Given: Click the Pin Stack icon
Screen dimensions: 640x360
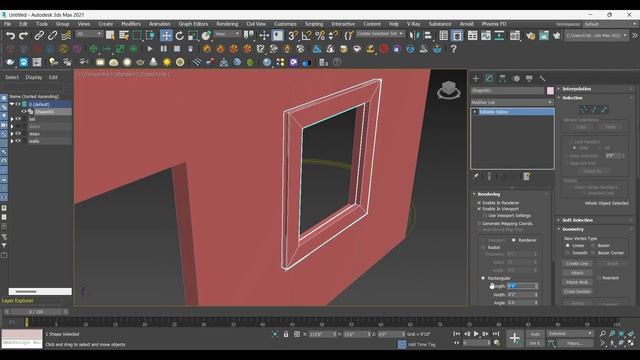Looking at the screenshot, I should pos(476,176).
